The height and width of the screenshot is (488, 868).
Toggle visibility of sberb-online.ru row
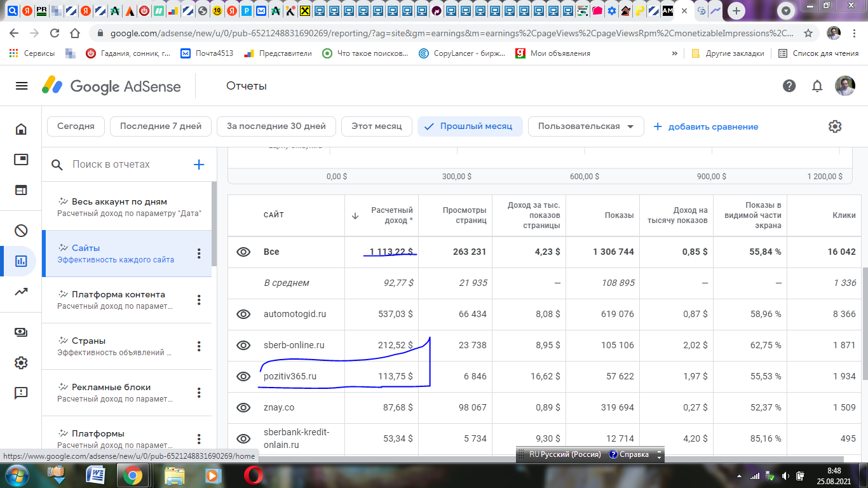point(243,345)
